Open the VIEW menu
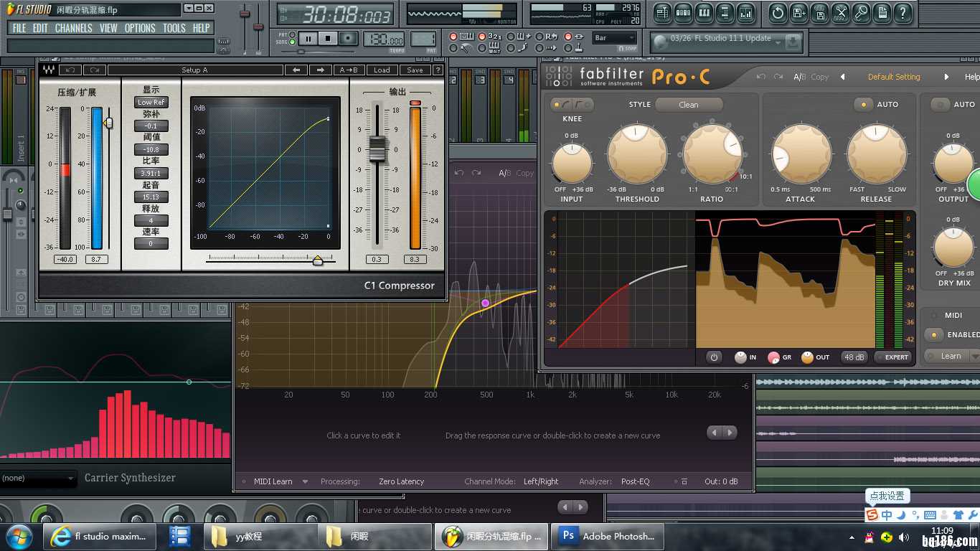This screenshot has width=980, height=551. [x=109, y=28]
